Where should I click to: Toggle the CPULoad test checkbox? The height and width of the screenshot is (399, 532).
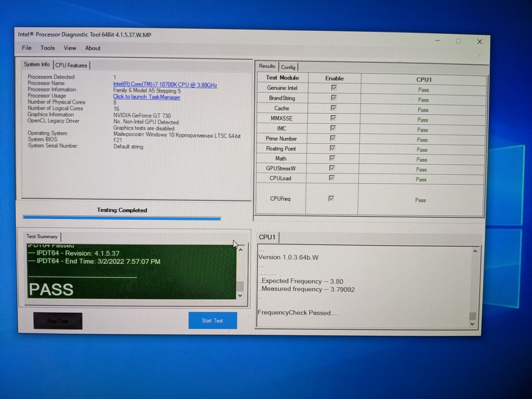tap(331, 178)
